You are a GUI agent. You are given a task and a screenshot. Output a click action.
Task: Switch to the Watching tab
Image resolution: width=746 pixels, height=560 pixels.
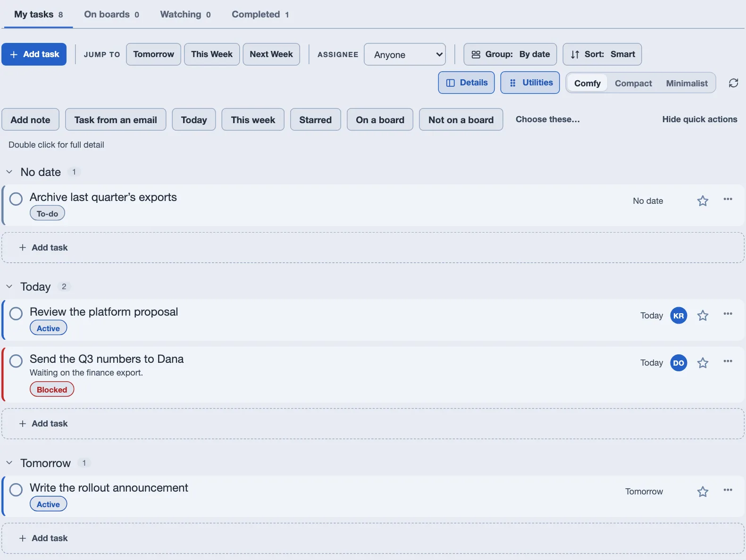point(185,14)
